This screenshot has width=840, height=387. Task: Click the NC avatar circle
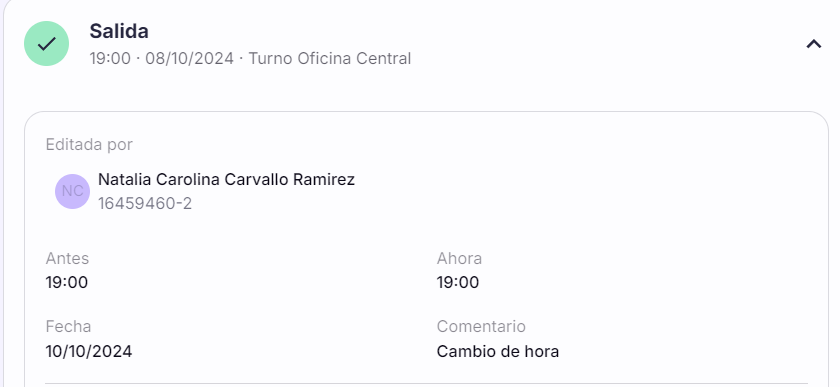(72, 191)
